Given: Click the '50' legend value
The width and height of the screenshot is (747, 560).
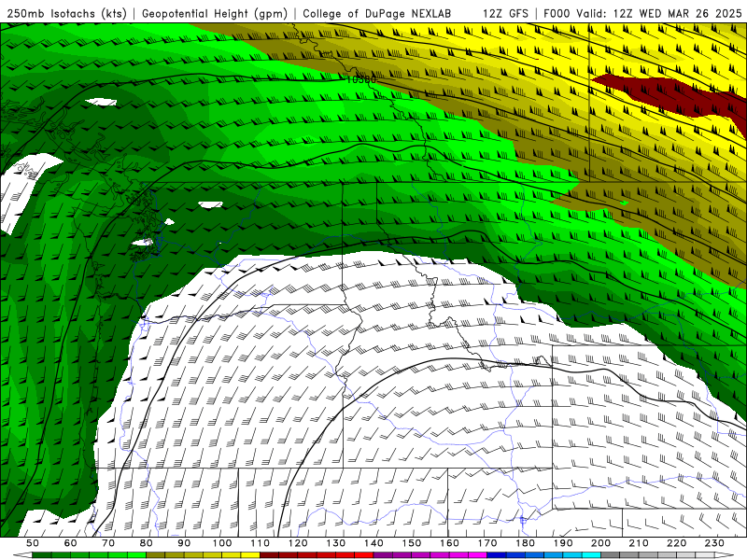Looking at the screenshot, I should click(33, 543).
